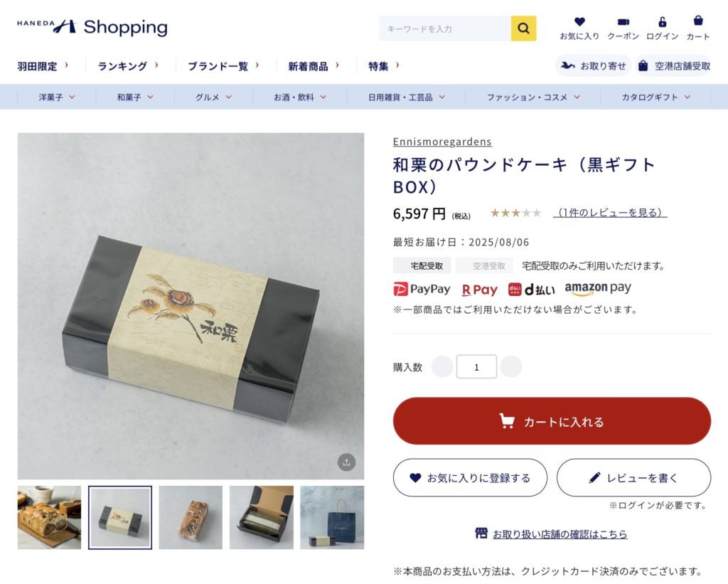This screenshot has height=584, width=728.
Task: Click the share icon on product image
Action: [346, 462]
